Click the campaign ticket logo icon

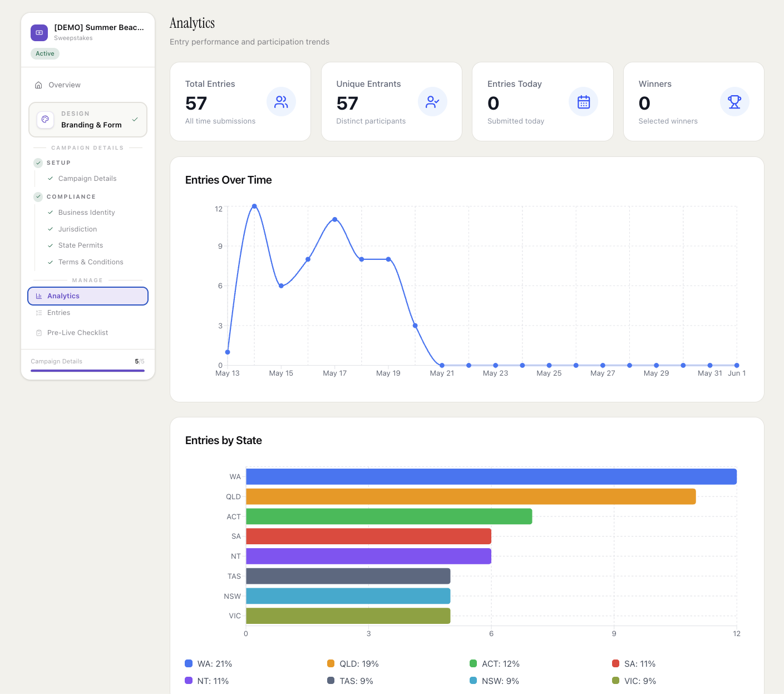39,33
